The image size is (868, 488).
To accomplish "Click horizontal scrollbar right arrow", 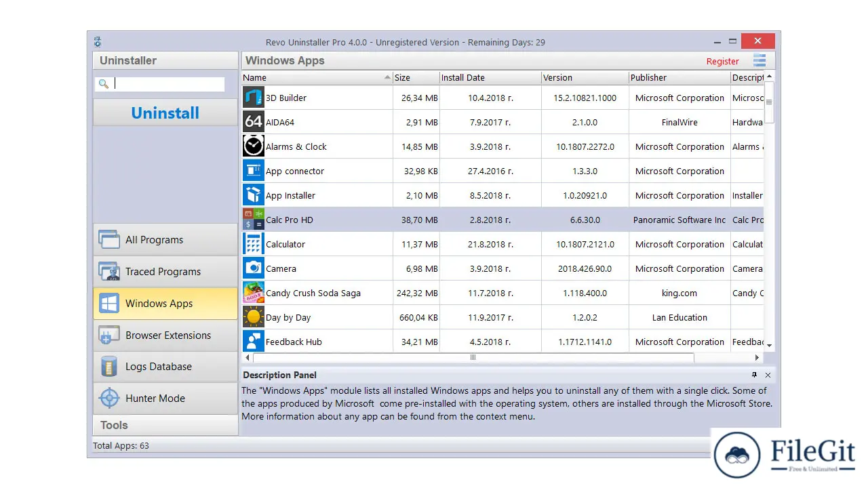I will pyautogui.click(x=757, y=357).
